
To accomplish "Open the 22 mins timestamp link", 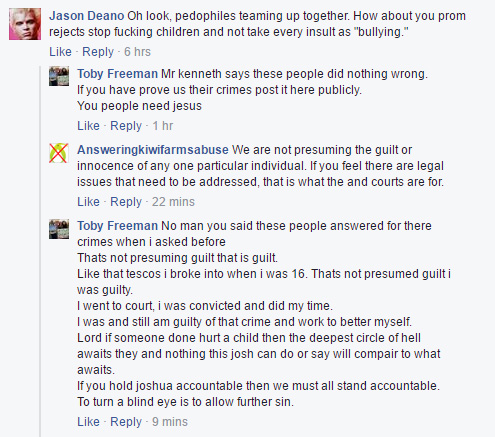I will [173, 202].
